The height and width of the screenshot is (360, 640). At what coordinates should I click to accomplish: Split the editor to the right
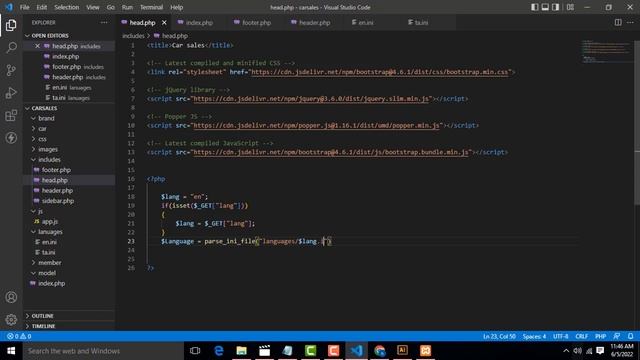point(618,22)
